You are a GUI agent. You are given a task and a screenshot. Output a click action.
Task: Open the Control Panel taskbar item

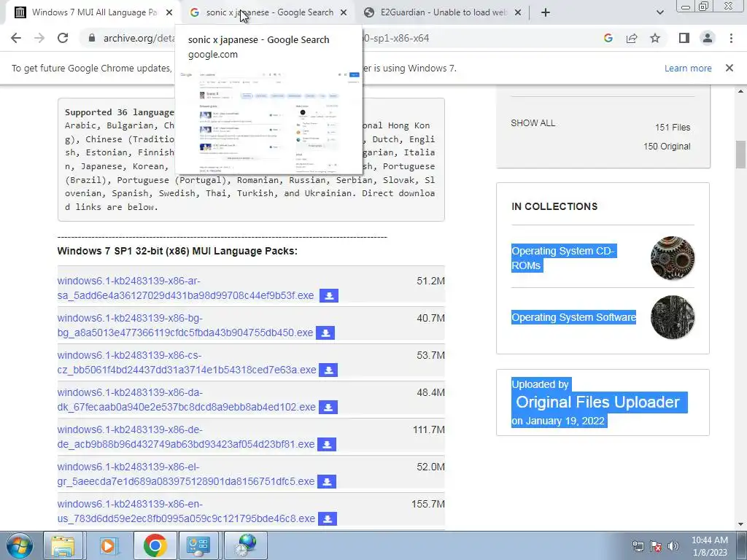(198, 545)
